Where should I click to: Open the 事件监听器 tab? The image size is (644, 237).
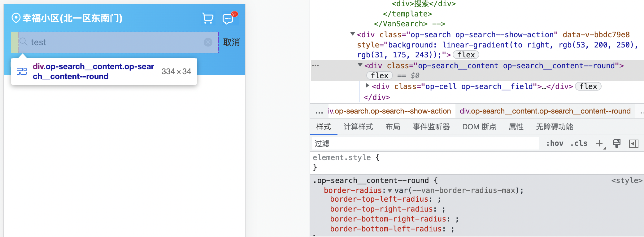pos(431,127)
